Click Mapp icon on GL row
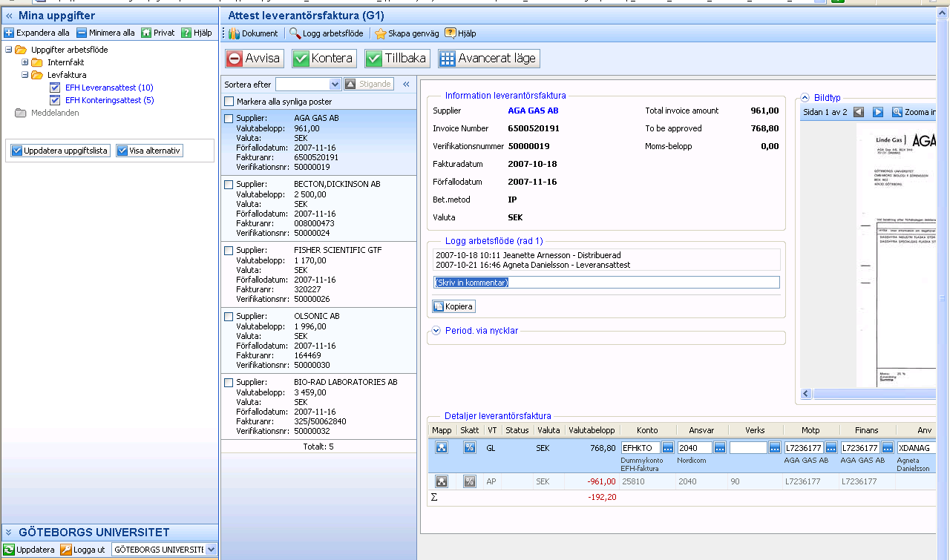Viewport: 950px width, 560px height. point(442,447)
